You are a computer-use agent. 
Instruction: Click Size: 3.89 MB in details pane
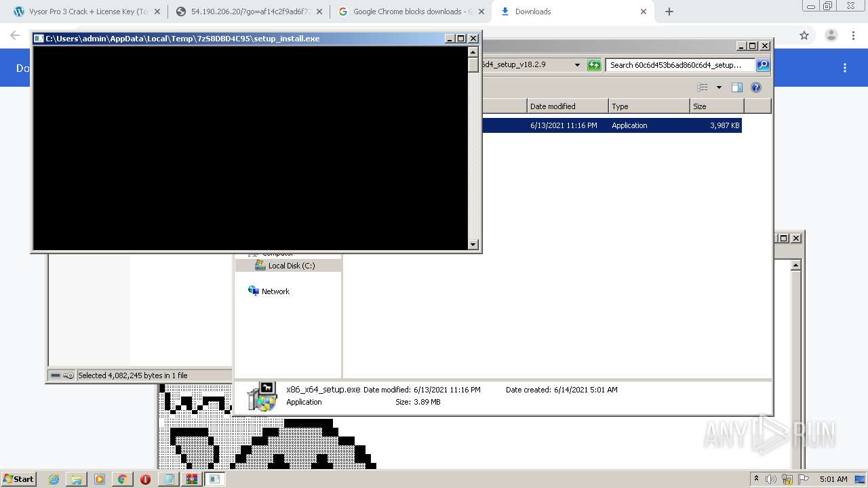[x=418, y=402]
